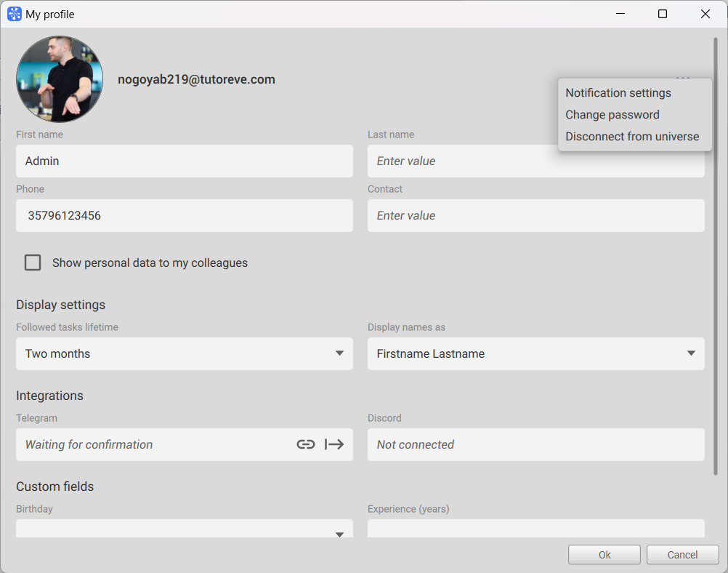Click the Discord Not connected field
The image size is (728, 573).
tap(535, 445)
